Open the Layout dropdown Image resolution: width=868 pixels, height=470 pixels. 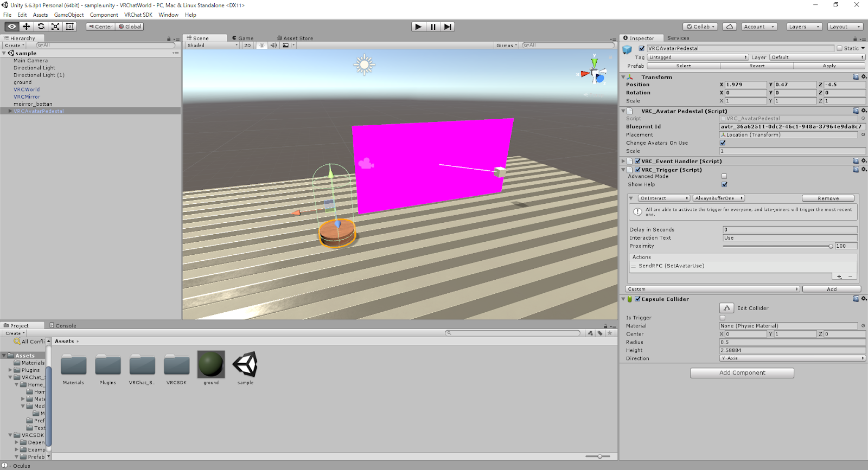(x=845, y=27)
